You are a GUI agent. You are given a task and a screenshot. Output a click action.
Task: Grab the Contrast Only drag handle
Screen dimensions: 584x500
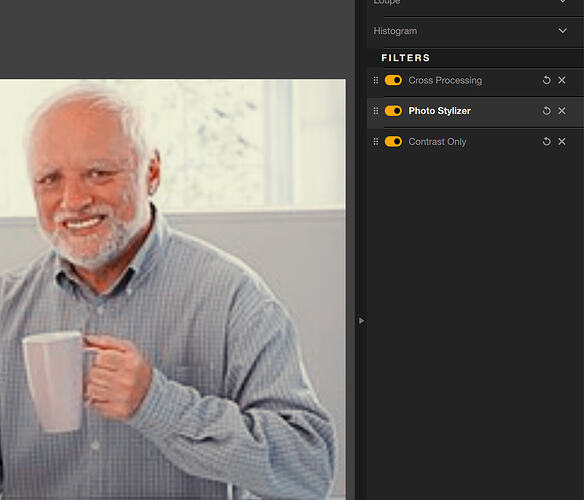[x=376, y=142]
